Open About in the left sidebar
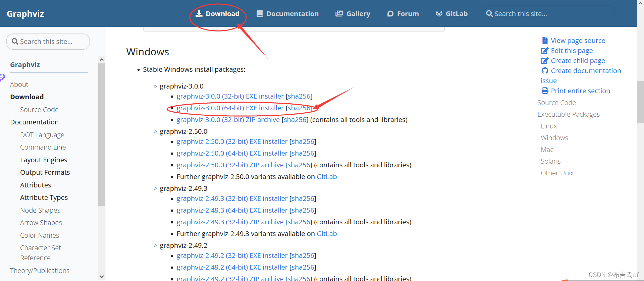 [19, 85]
